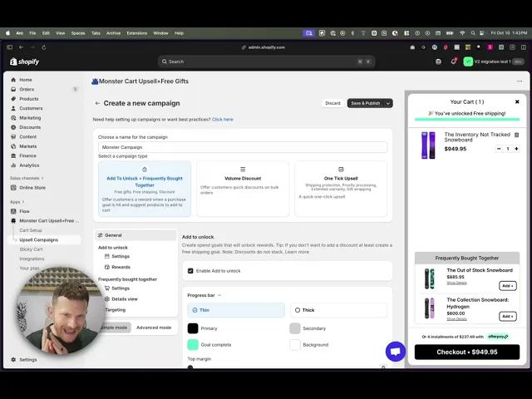
Task: Follow the Click here help link
Action: pos(223,120)
